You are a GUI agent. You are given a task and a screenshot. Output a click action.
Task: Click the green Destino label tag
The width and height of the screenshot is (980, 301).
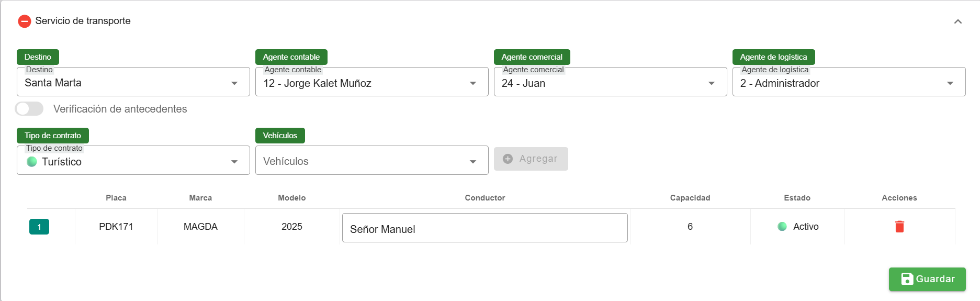pos(38,57)
